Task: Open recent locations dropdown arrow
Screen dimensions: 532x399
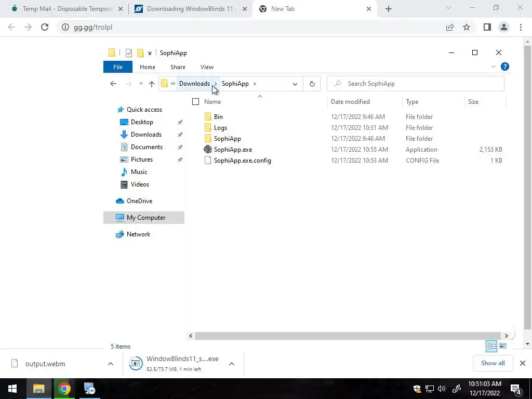Action: coord(141,84)
